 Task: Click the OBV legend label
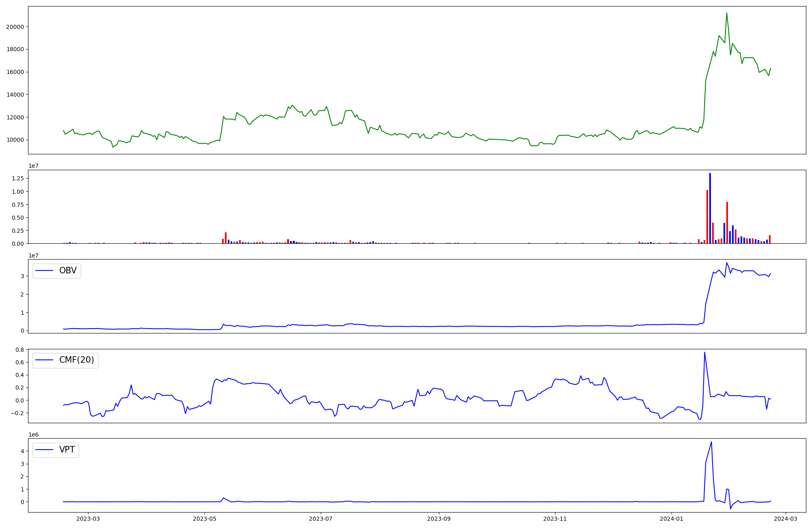(68, 270)
